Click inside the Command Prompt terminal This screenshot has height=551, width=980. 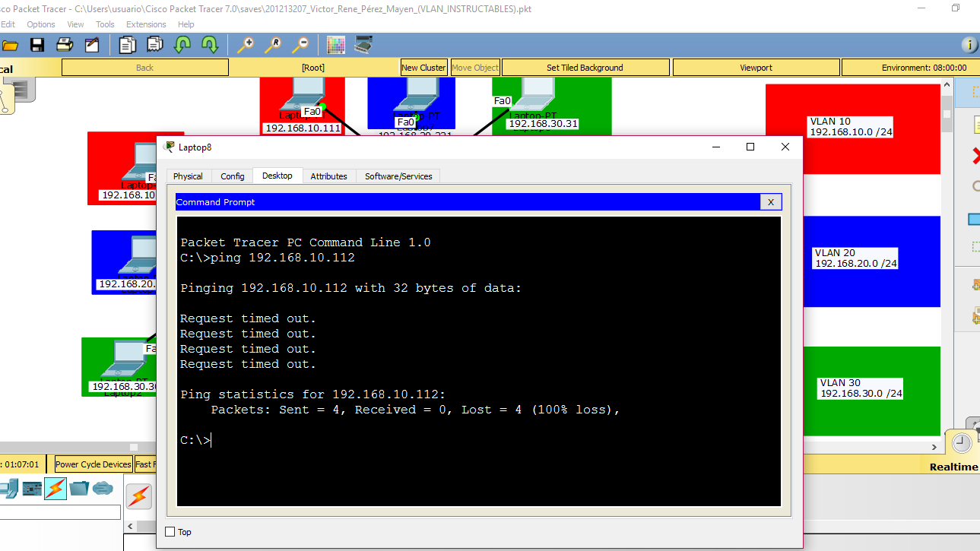tap(478, 361)
